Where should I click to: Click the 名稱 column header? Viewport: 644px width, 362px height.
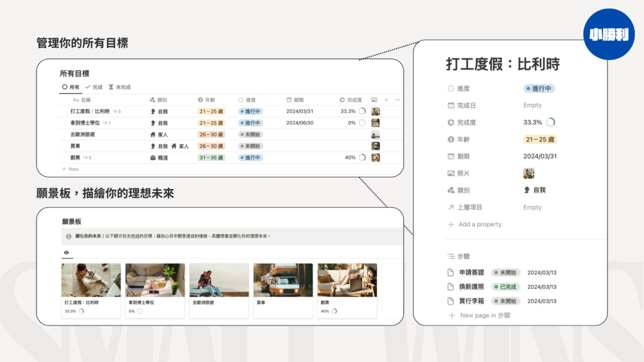[82, 100]
